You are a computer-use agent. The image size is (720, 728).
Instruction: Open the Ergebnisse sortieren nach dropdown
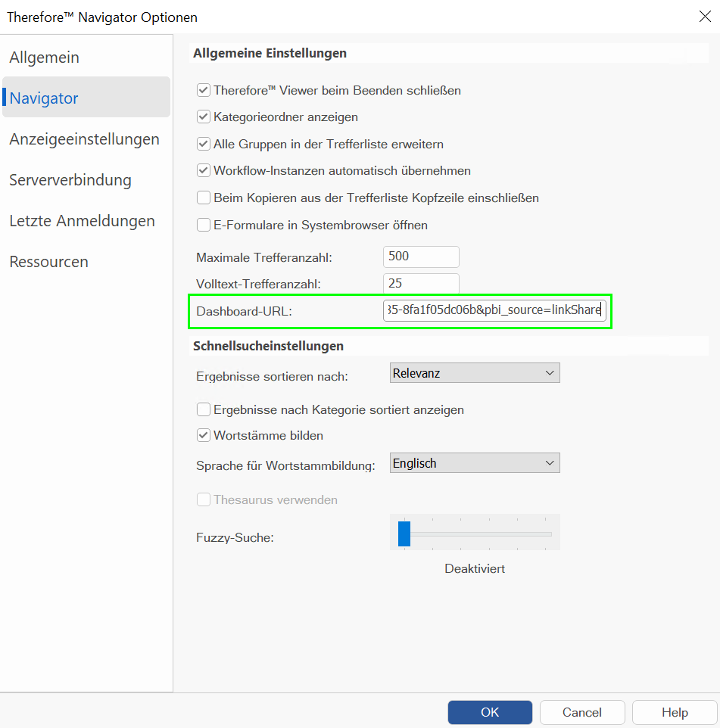(x=475, y=373)
